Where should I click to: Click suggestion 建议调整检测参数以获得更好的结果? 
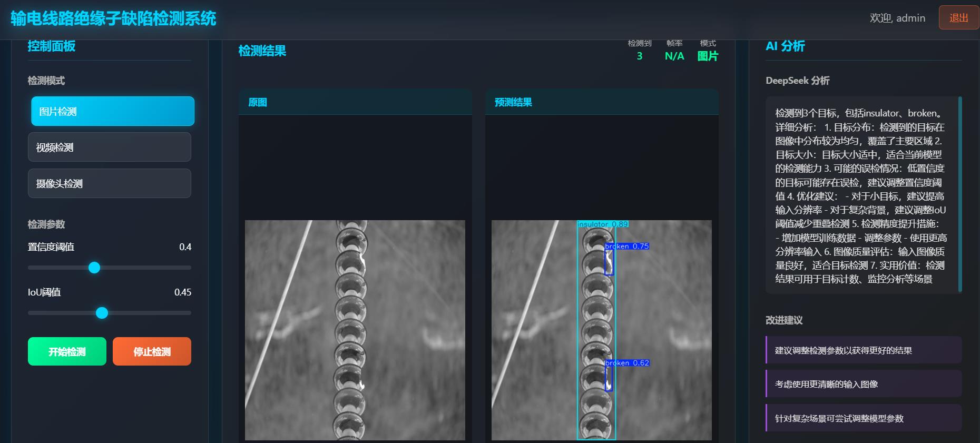864,350
